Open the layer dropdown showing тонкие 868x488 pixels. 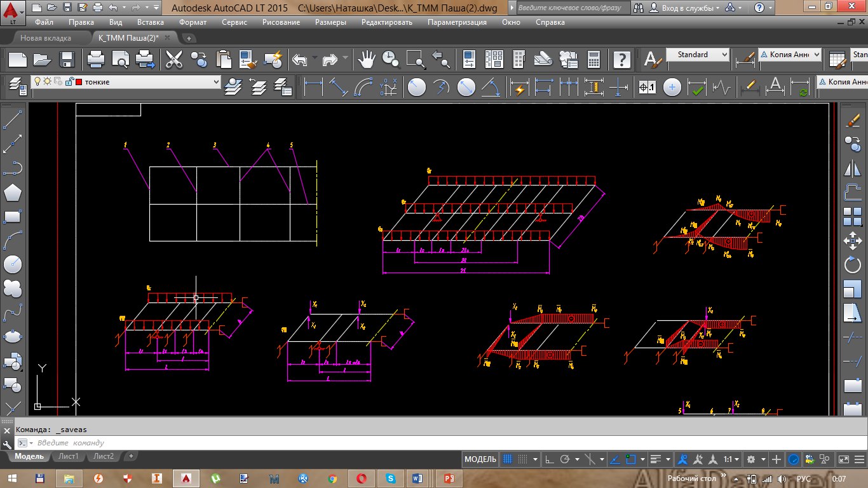(126, 82)
